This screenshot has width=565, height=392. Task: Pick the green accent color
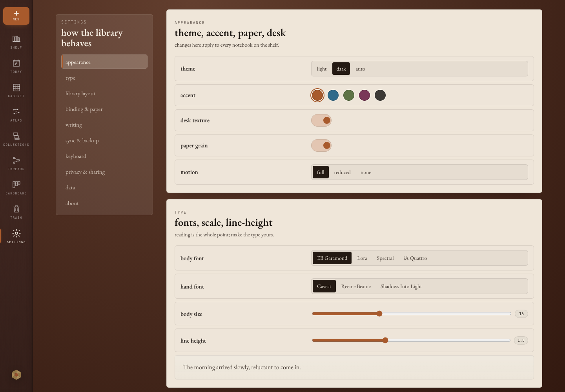click(x=349, y=95)
